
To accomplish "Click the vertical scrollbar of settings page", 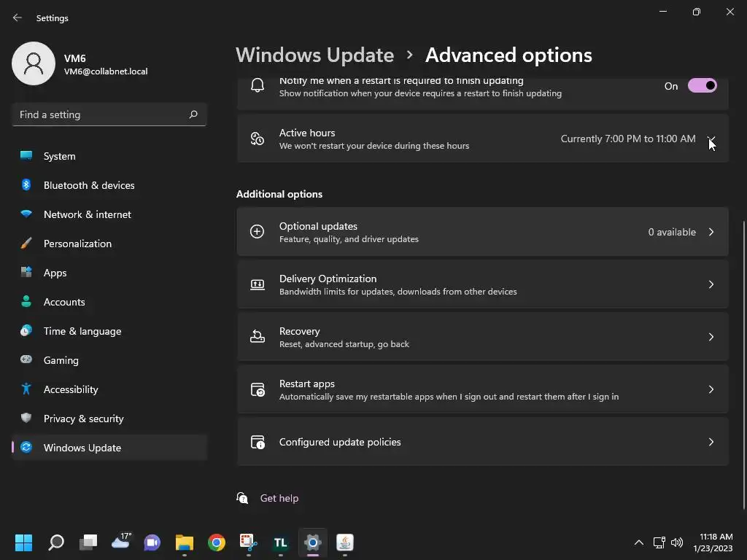I will (x=743, y=365).
